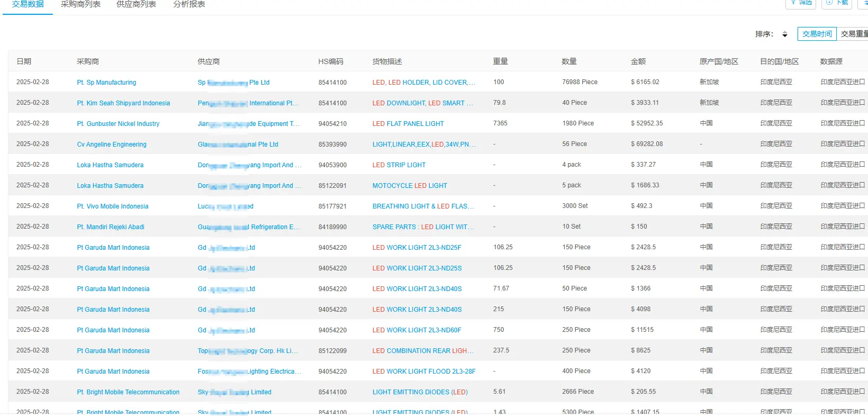868x416 pixels.
Task: Open buyer Pt. Sp Manufacturing
Action: [x=106, y=83]
